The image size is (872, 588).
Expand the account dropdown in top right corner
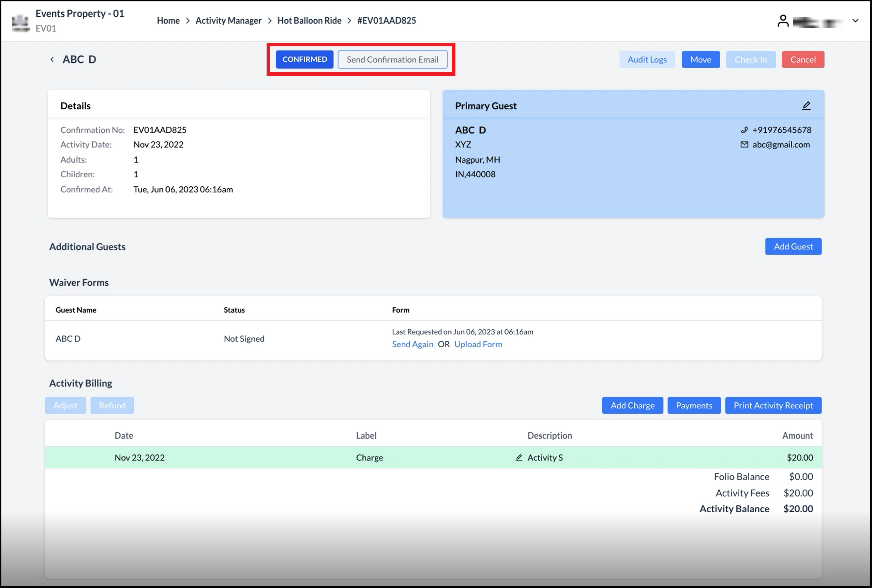pyautogui.click(x=856, y=21)
